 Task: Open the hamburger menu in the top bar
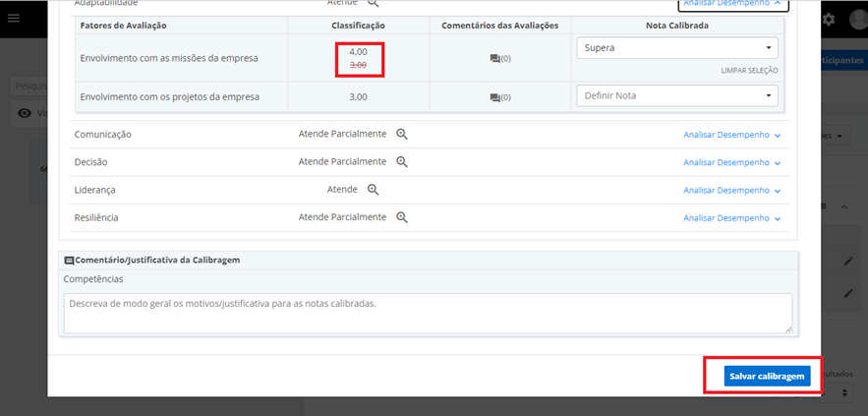(14, 19)
